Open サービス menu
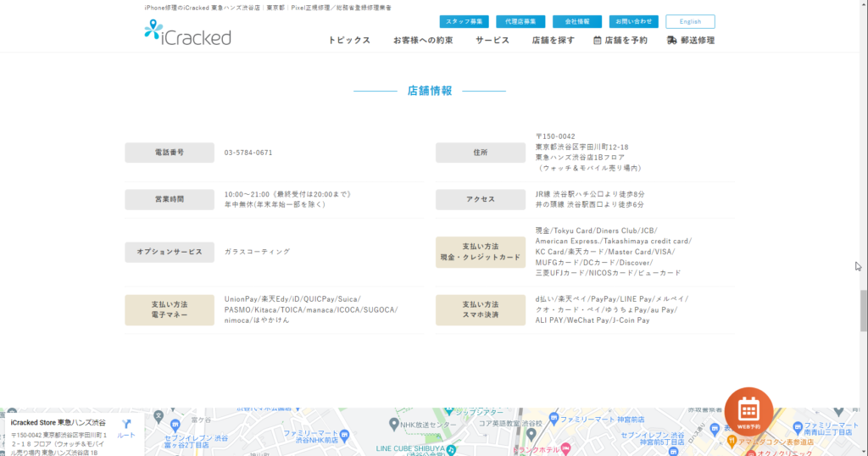Screen dimensions: 868x456 point(492,41)
